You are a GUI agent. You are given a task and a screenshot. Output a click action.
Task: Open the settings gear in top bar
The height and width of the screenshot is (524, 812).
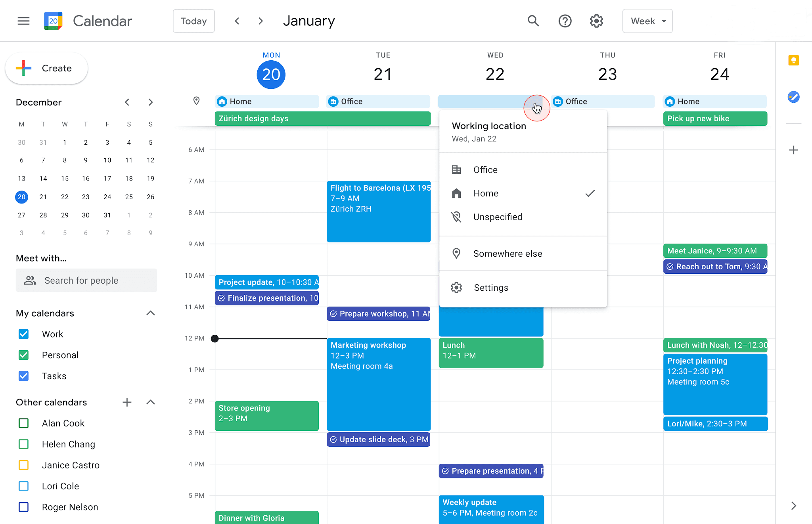(x=596, y=21)
